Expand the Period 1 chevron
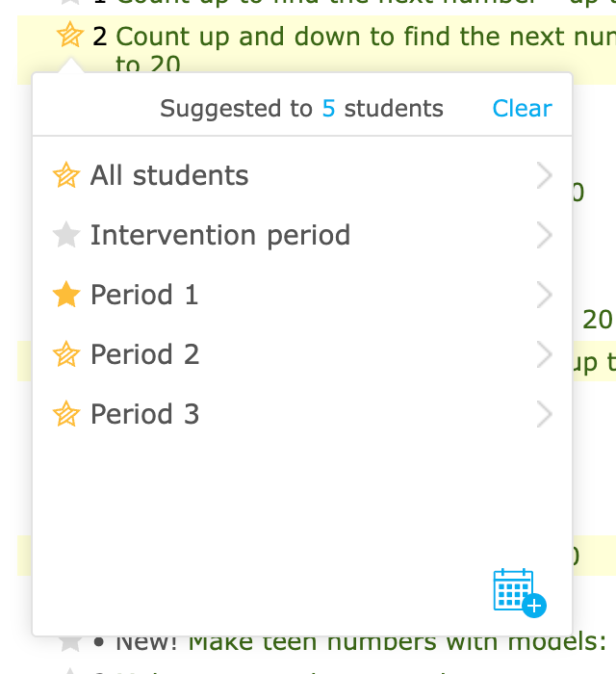 coord(544,295)
